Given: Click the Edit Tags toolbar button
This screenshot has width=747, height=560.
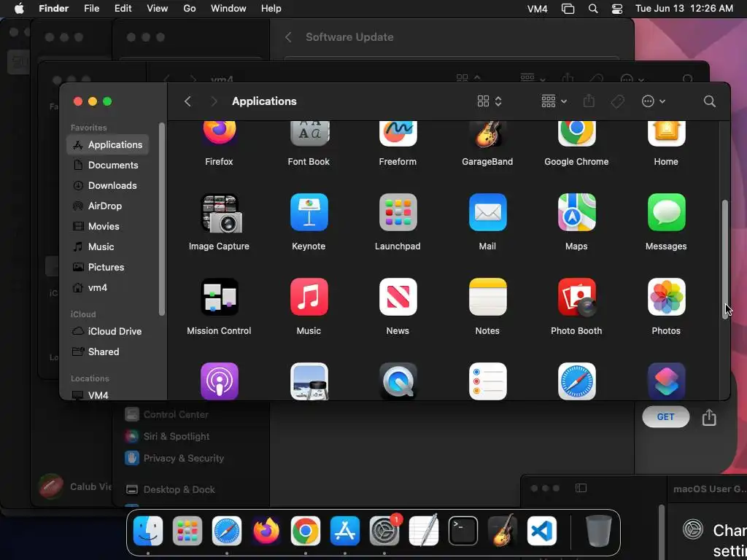Looking at the screenshot, I should tap(617, 101).
